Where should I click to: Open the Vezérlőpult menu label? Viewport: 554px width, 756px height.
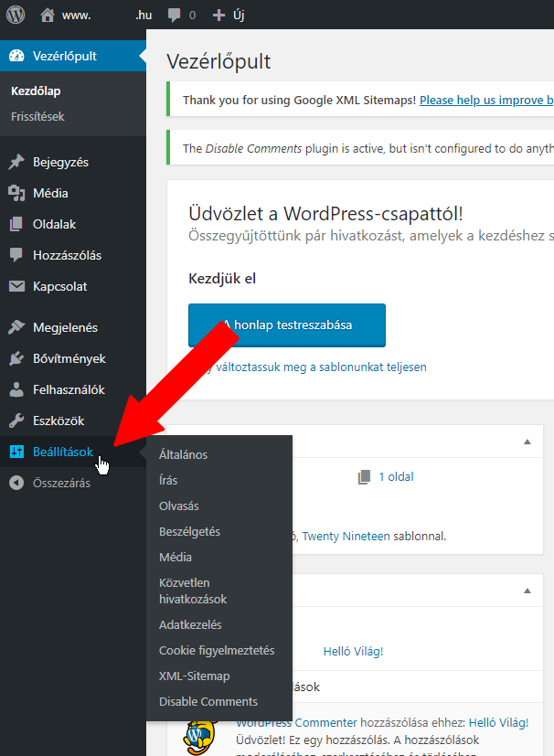[65, 56]
